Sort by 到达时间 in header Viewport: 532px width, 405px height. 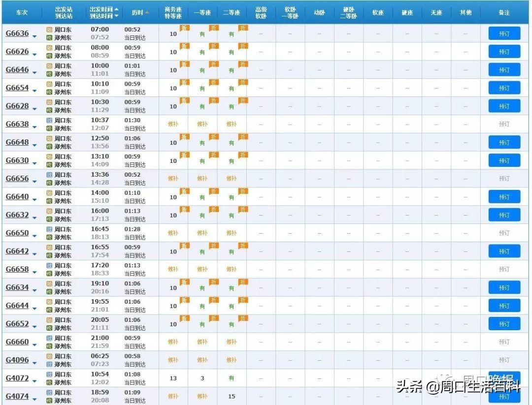coord(103,16)
